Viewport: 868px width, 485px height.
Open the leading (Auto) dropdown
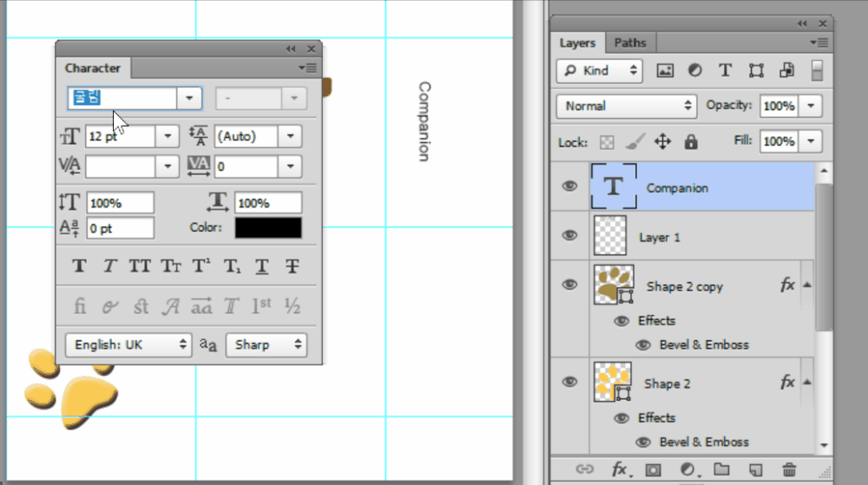click(290, 136)
